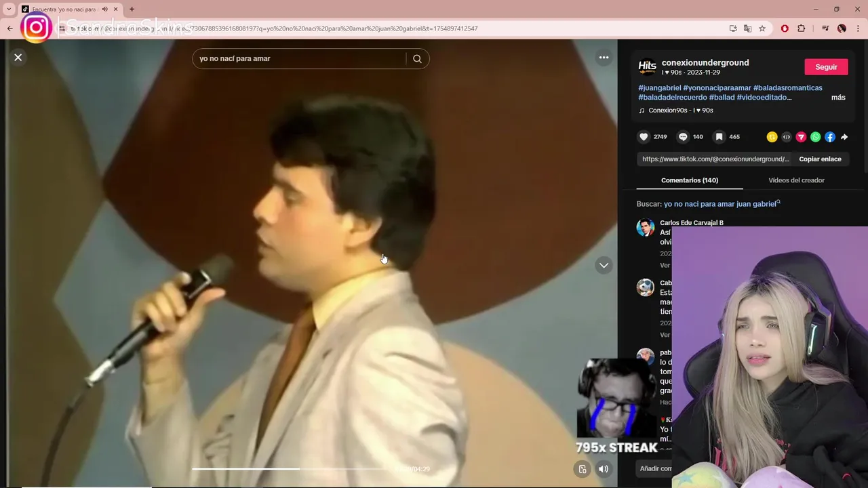868x488 pixels.
Task: Click browser back arrow
Action: pos(9,28)
